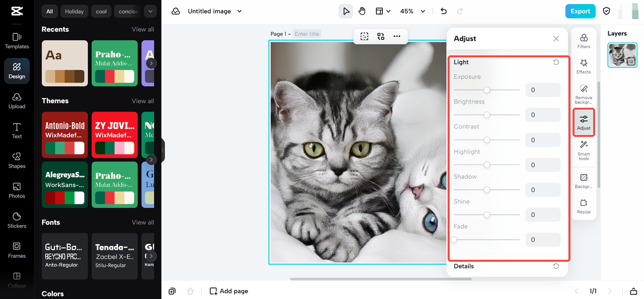644x299 pixels.
Task: Show next Fonts items with arrow
Action: tap(151, 256)
